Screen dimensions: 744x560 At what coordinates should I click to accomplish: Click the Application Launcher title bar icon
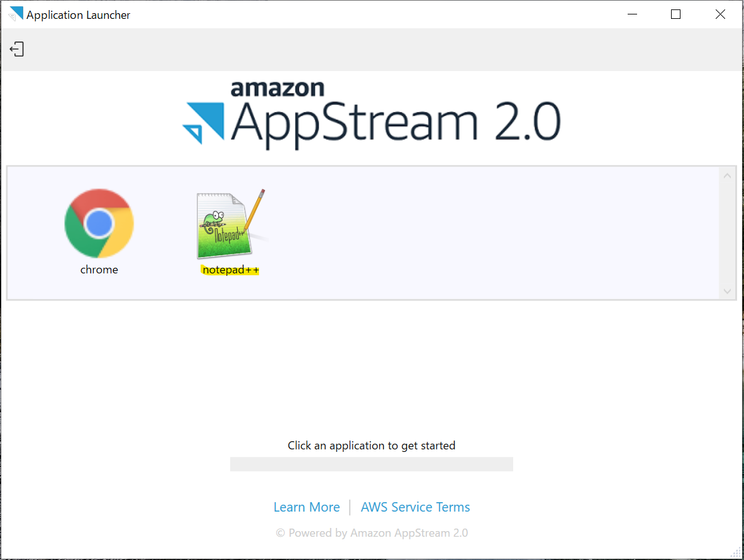click(14, 14)
